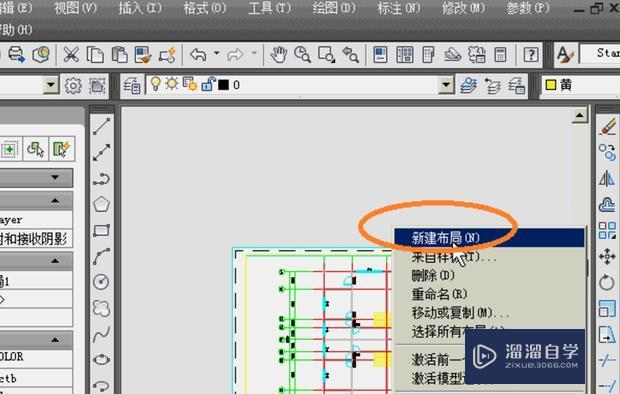The image size is (620, 394).
Task: Open the Properties palette icon
Action: [380, 55]
